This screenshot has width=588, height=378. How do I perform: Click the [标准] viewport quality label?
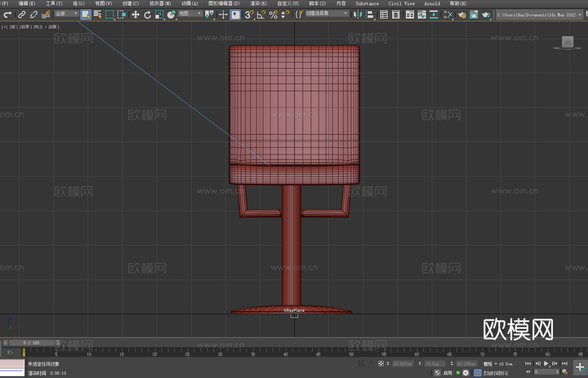pyautogui.click(x=26, y=27)
